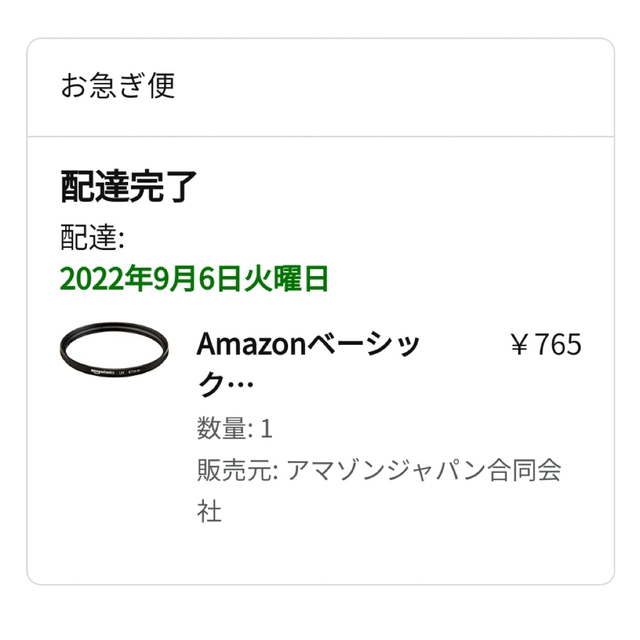This screenshot has height=640, width=640.
Task: Click the 数量: label text
Action: pyautogui.click(x=225, y=428)
